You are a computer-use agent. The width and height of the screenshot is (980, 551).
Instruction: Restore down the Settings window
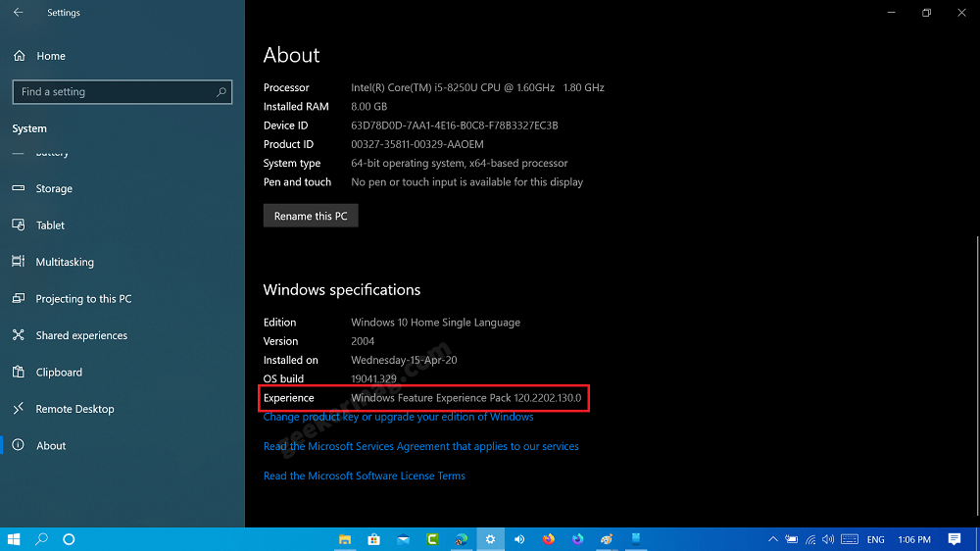tap(926, 12)
